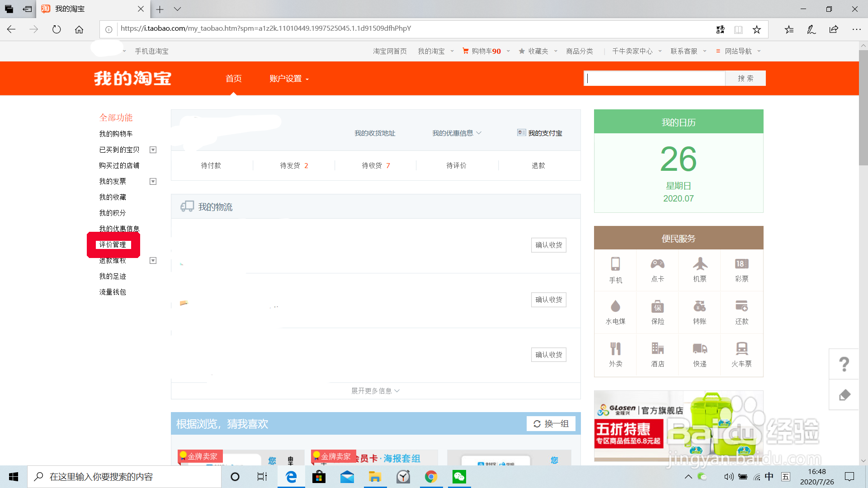Open the new tab plus button
868x488 pixels.
pos(160,9)
